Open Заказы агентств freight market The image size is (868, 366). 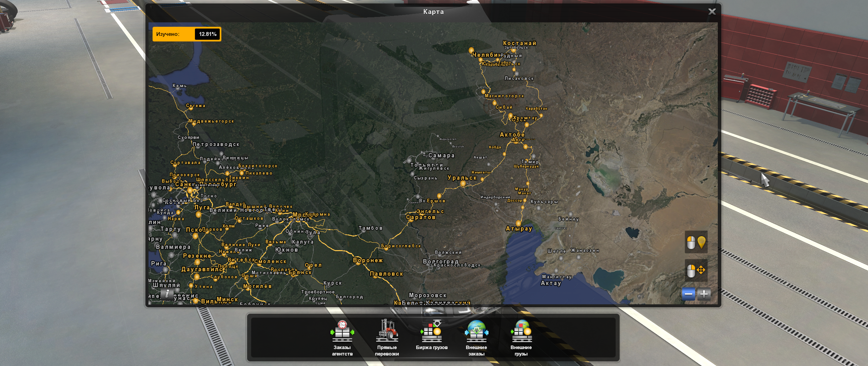pos(342,338)
